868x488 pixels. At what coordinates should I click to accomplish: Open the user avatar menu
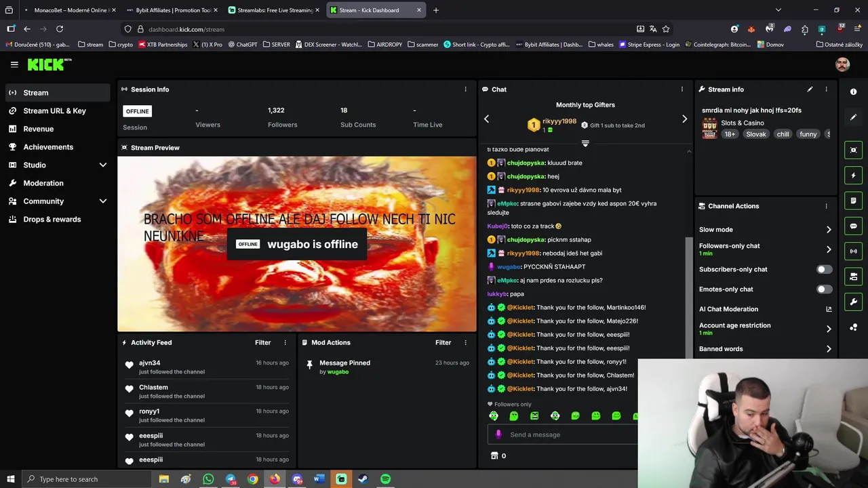843,64
